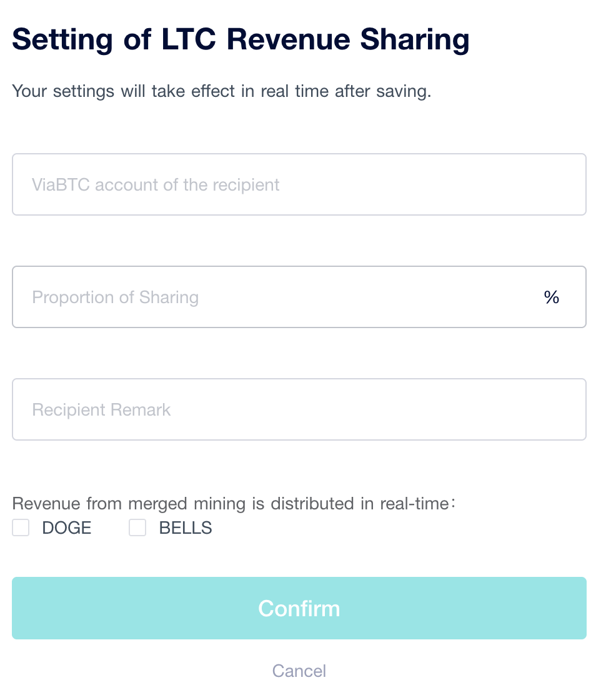The width and height of the screenshot is (616, 700).
Task: Click the word LTC in the title
Action: click(189, 39)
